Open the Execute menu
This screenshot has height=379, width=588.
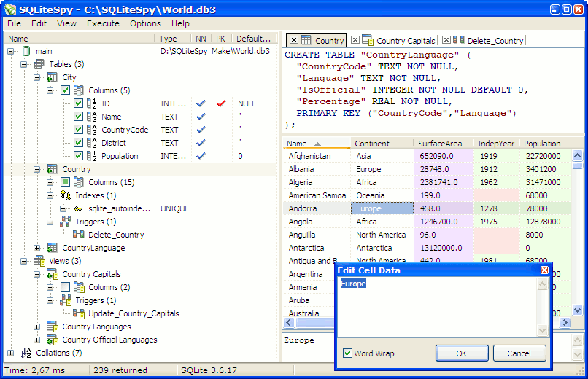(x=103, y=23)
